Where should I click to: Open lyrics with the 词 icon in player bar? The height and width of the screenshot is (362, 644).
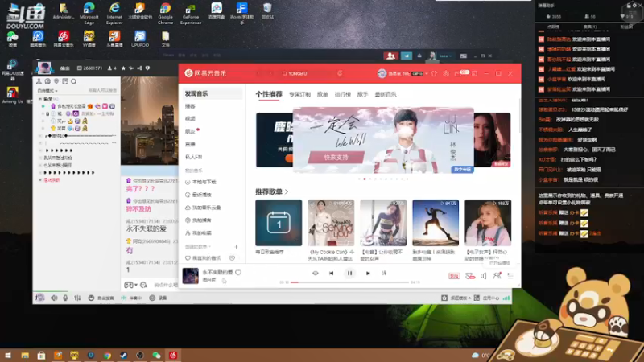384,273
